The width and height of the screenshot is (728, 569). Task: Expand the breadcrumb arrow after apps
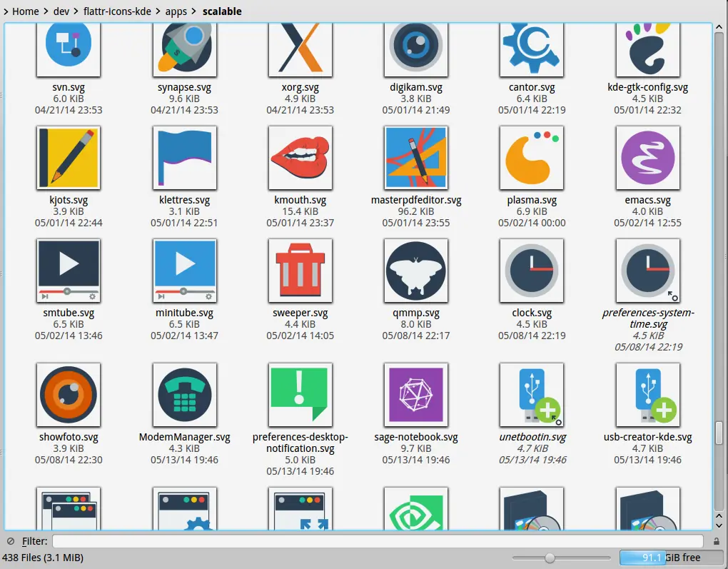193,11
